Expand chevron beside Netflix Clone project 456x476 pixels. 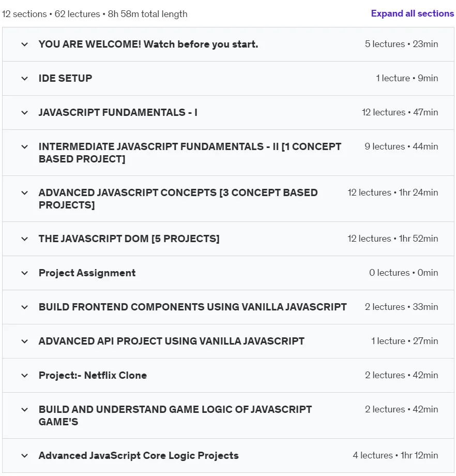click(25, 376)
